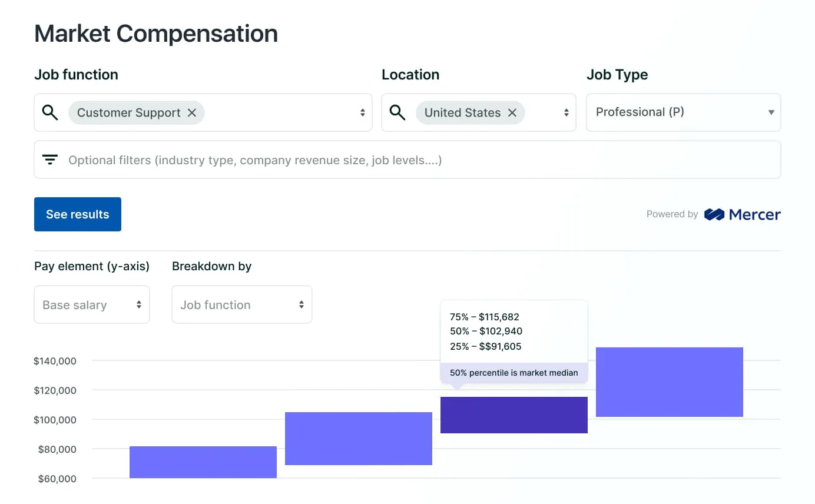Remove the United States location tag

pos(512,113)
